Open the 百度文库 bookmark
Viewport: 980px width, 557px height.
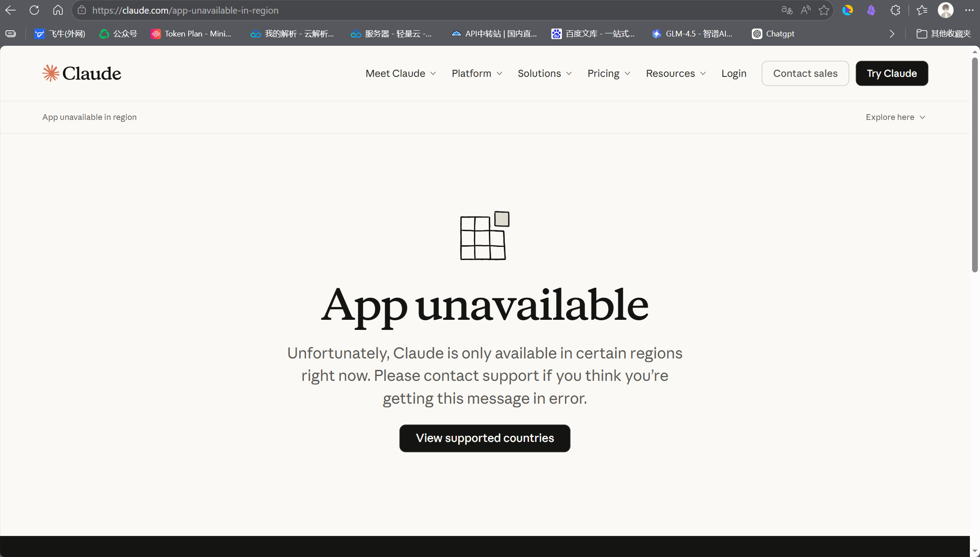point(593,34)
